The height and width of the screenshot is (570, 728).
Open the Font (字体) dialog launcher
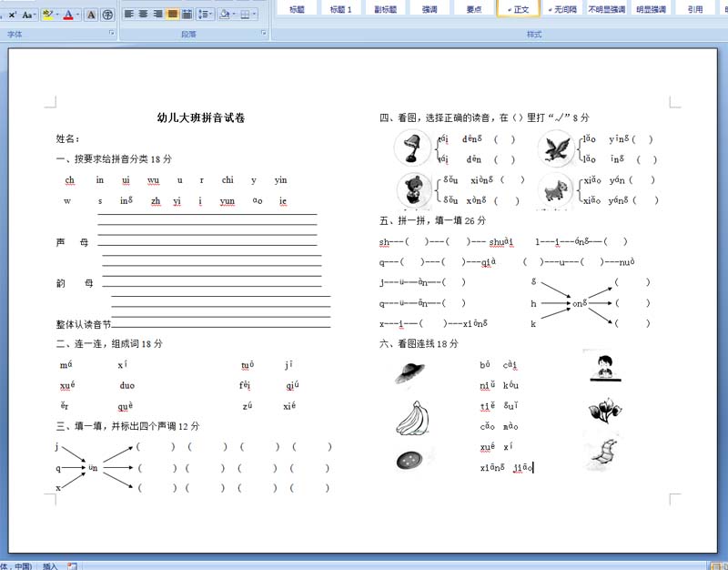click(111, 33)
